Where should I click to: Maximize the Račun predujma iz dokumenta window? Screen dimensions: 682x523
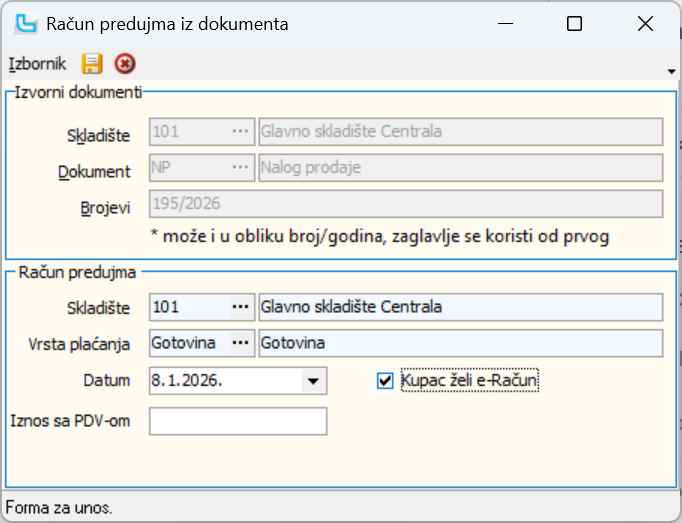574,23
